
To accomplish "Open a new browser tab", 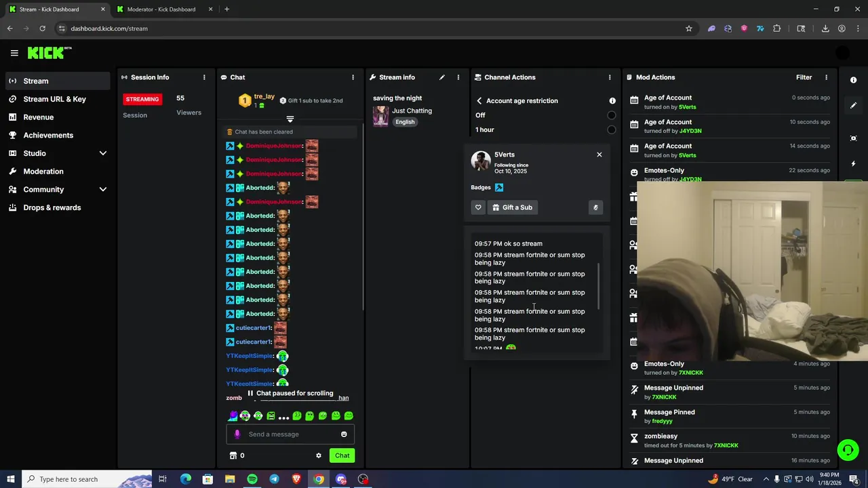I will [226, 9].
